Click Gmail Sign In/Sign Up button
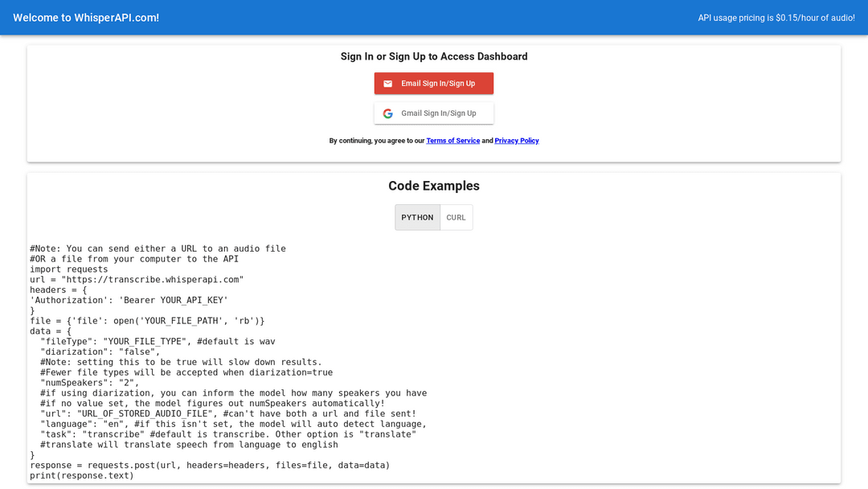Image resolution: width=868 pixels, height=489 pixels. pos(434,113)
